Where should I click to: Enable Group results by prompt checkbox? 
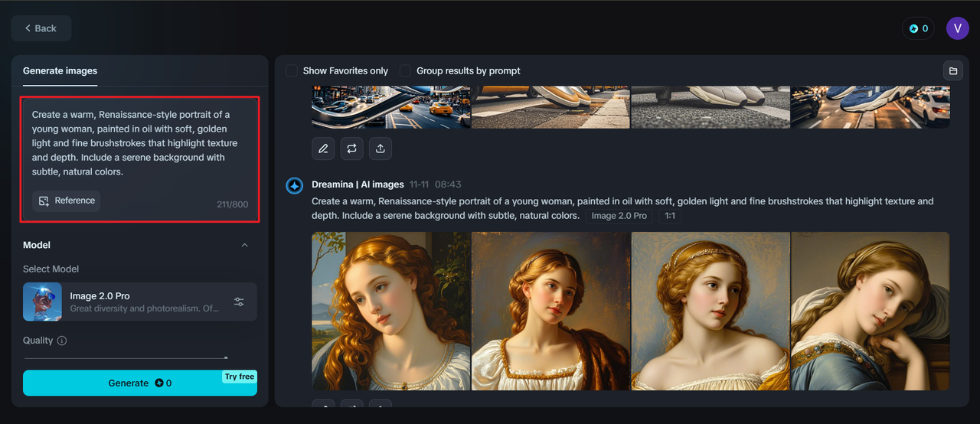(x=405, y=70)
